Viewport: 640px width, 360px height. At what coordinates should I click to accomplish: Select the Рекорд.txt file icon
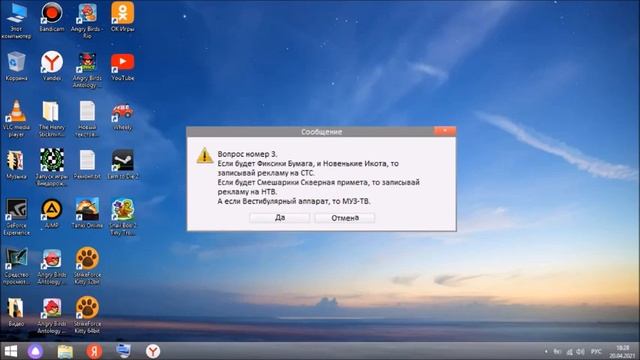click(87, 165)
